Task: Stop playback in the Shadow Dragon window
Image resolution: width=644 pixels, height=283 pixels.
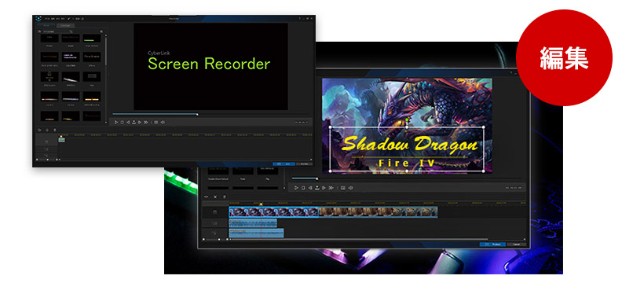Action: click(x=303, y=188)
